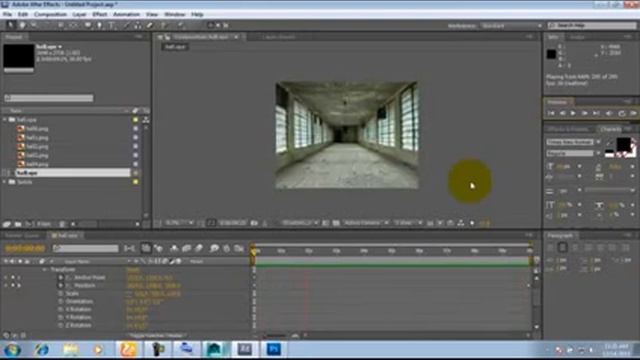The width and height of the screenshot is (640, 360).
Task: Open Photoshop from the taskbar
Action: [273, 350]
